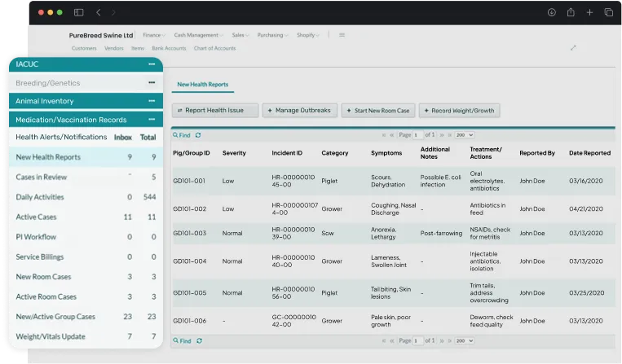Sort by the Severity column header
622x364 pixels.
pyautogui.click(x=234, y=153)
